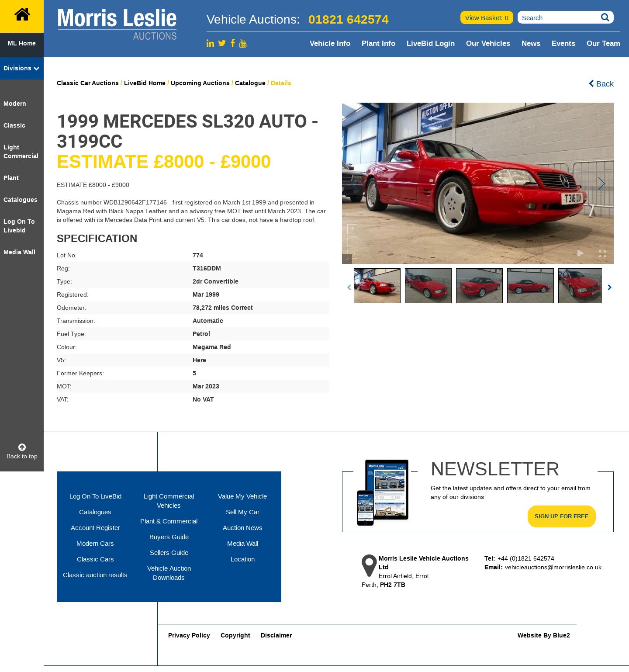Image resolution: width=629 pixels, height=672 pixels.
Task: Select the fifth car thumbnail
Action: [x=580, y=286]
